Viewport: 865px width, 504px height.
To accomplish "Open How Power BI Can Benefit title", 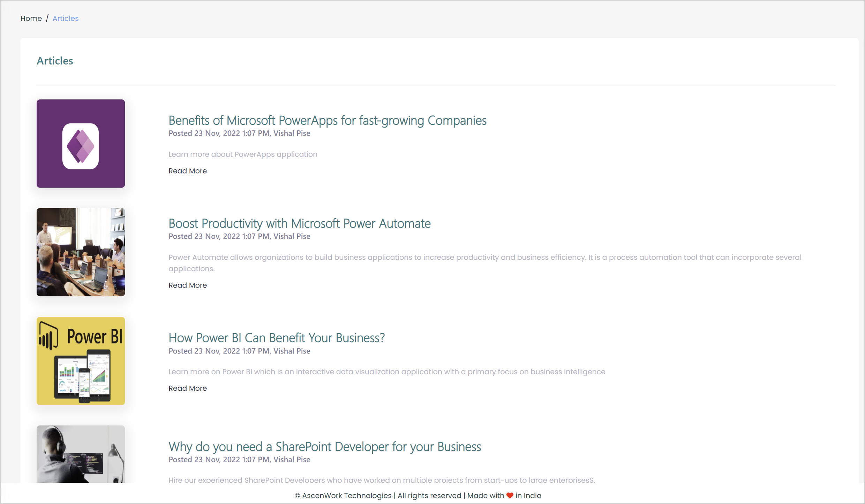I will 277,338.
